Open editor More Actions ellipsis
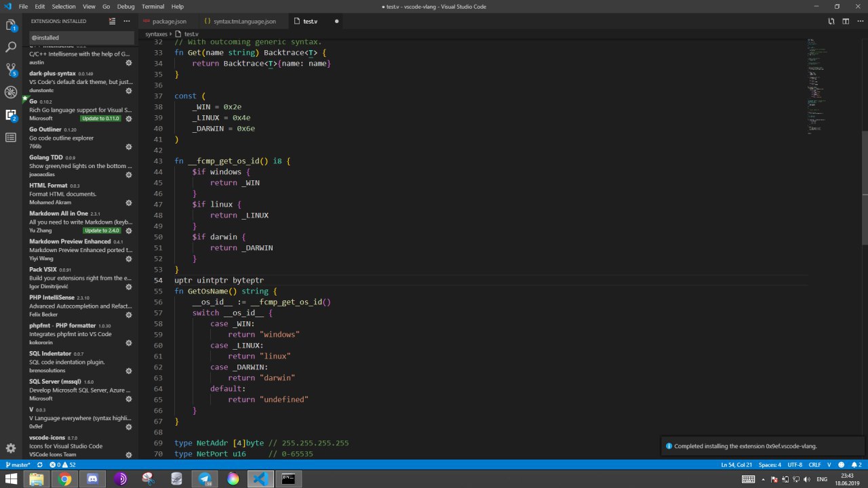Viewport: 868px width, 488px height. coord(860,21)
